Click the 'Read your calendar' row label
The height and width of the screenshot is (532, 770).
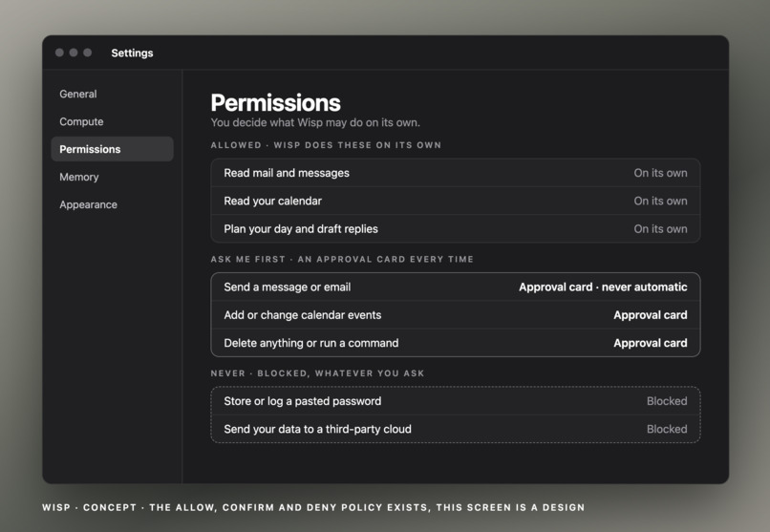[x=273, y=201]
